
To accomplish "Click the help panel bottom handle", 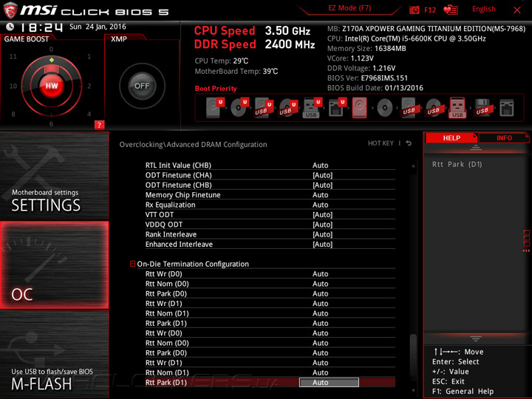I will pos(476,338).
